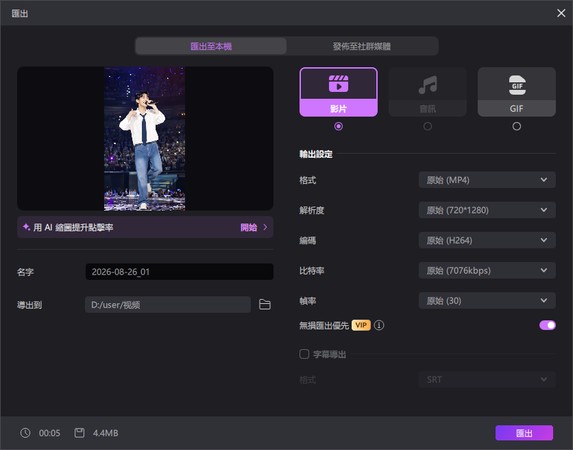This screenshot has width=573, height=450.
Task: Switch to 匯出至本機 tab
Action: [x=211, y=46]
